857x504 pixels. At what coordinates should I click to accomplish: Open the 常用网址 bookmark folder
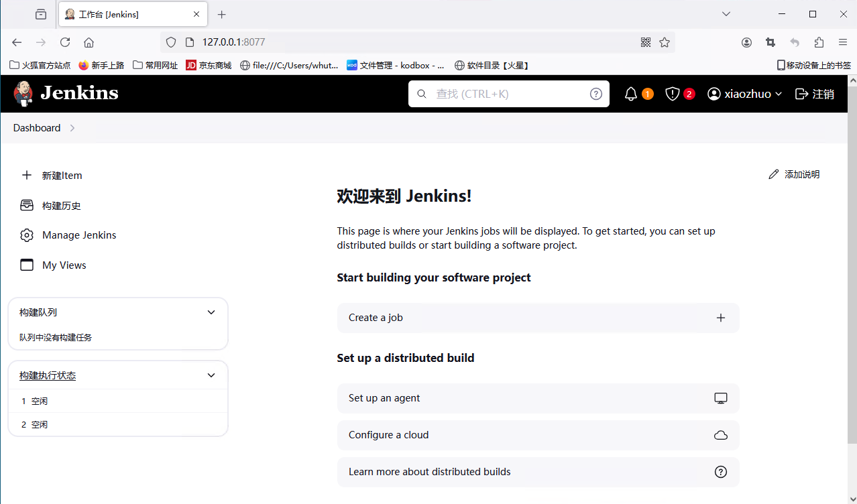(x=156, y=65)
